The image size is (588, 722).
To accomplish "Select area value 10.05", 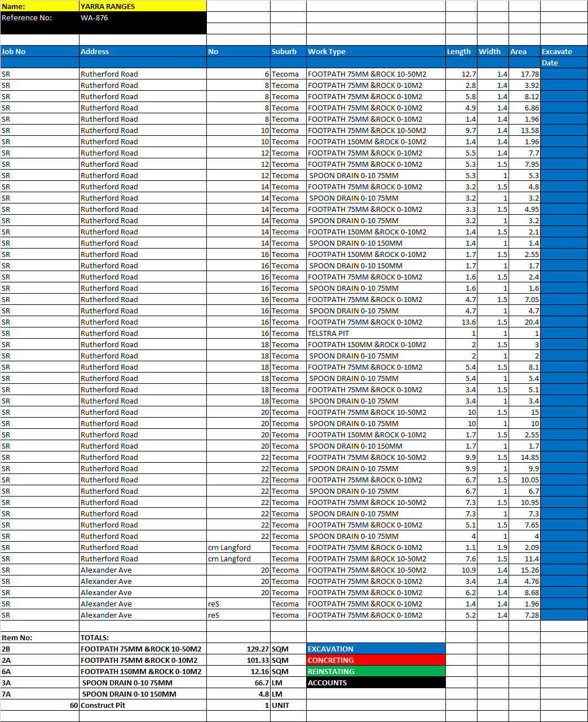I will (x=524, y=480).
